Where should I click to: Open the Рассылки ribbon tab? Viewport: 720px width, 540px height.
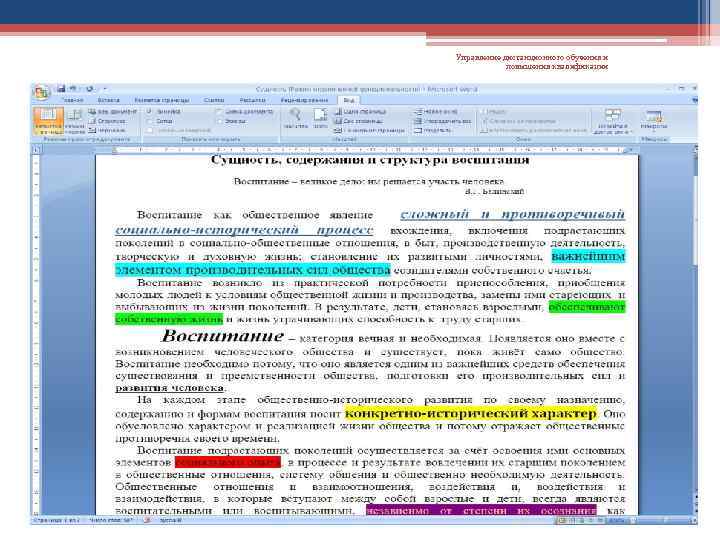(253, 100)
